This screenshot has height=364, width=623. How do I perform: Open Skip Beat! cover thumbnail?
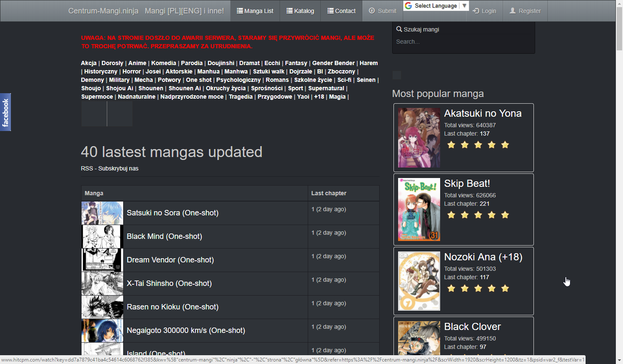[x=419, y=209]
